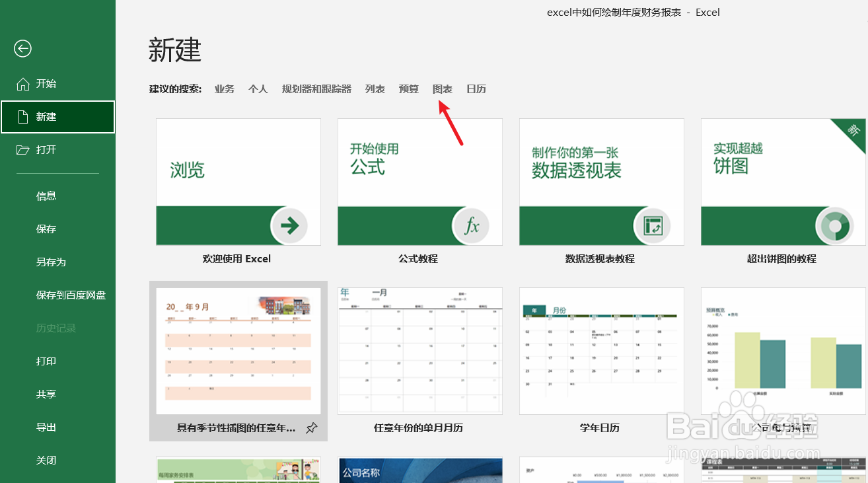Viewport: 868px width, 483px height.
Task: Click 欢迎使用 Excel caption text
Action: [236, 259]
